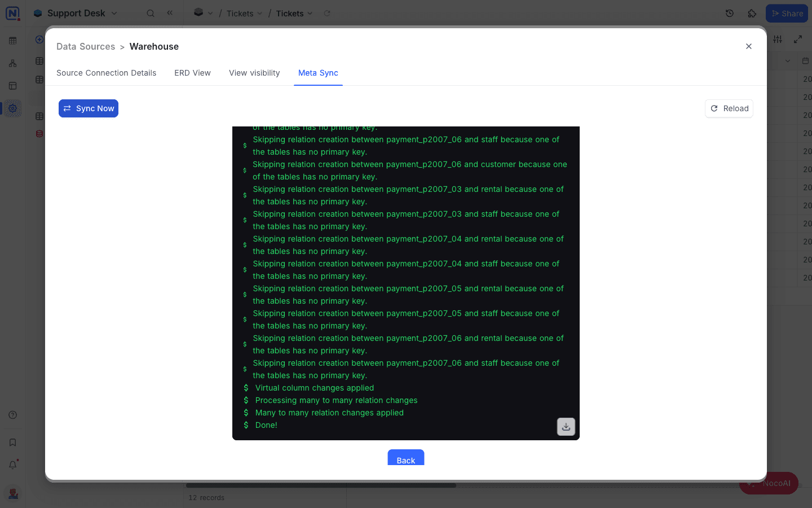Open the user avatar menu
Viewport: 812px width, 508px height.
pyautogui.click(x=13, y=493)
